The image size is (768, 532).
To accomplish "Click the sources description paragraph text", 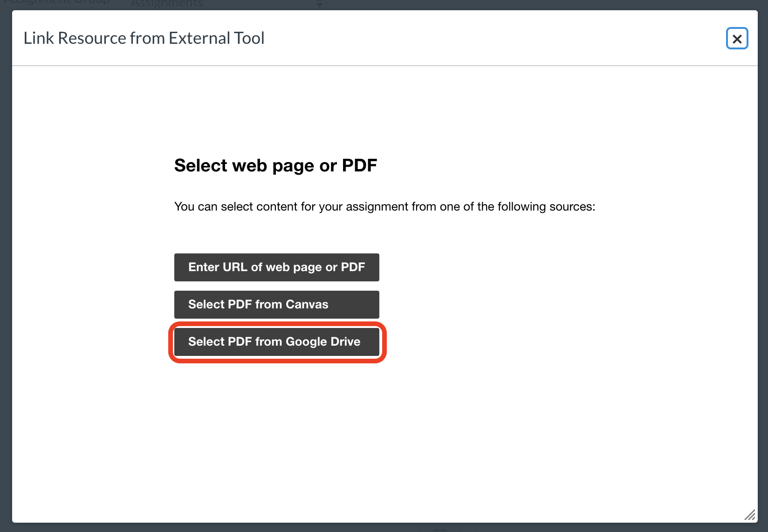I will tap(384, 206).
